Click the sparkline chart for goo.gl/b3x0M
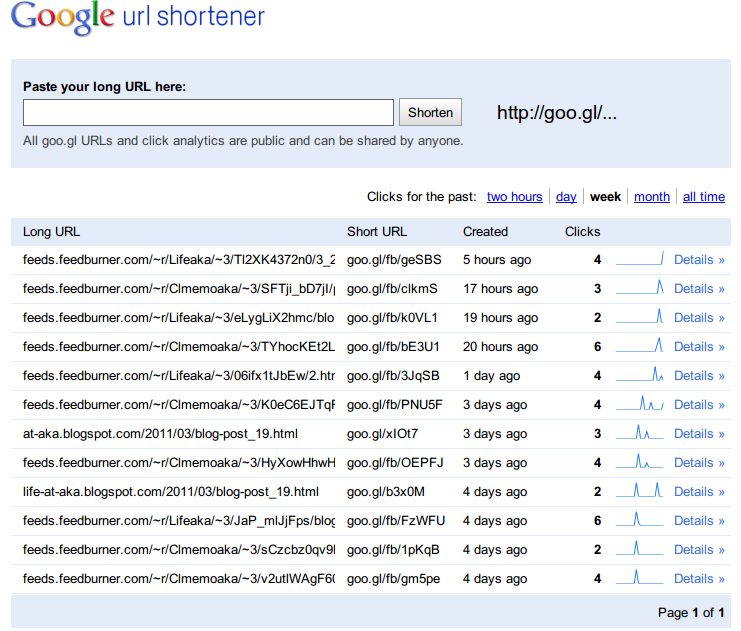This screenshot has width=741, height=631. [x=639, y=490]
